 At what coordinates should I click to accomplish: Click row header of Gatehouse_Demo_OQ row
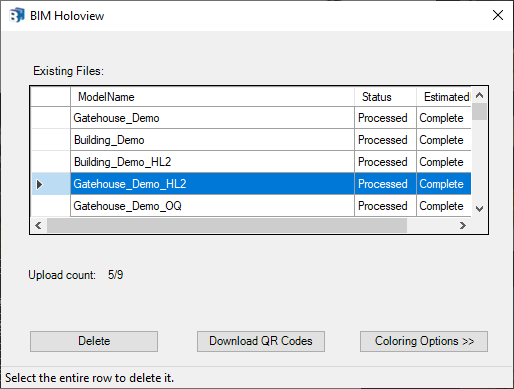click(51, 206)
